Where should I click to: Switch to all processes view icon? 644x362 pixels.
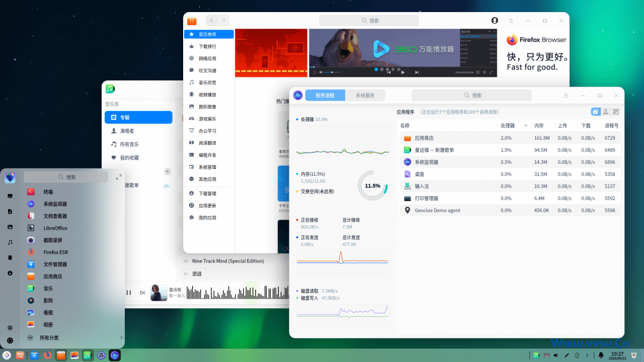click(x=616, y=112)
